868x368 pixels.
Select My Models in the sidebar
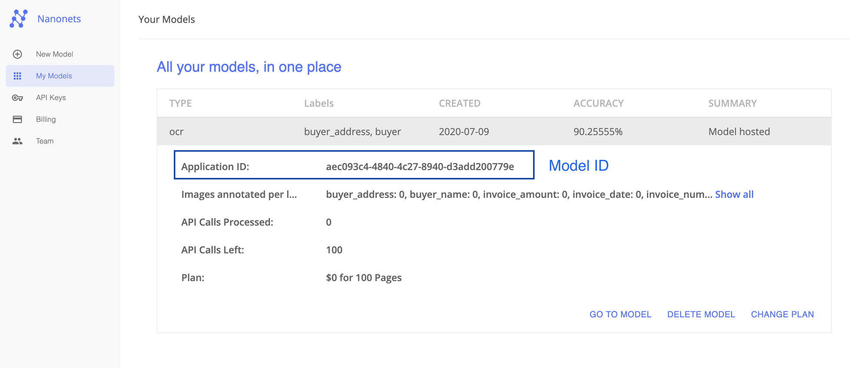[54, 76]
